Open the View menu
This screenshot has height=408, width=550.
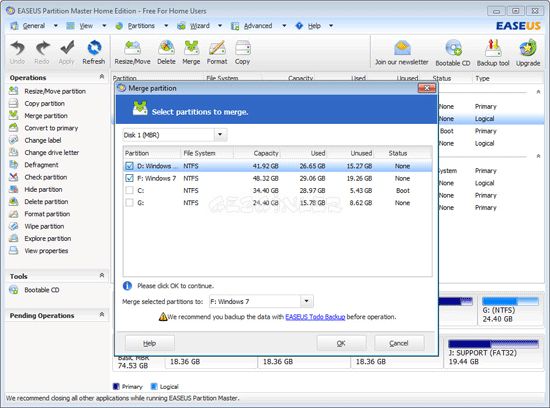(86, 26)
